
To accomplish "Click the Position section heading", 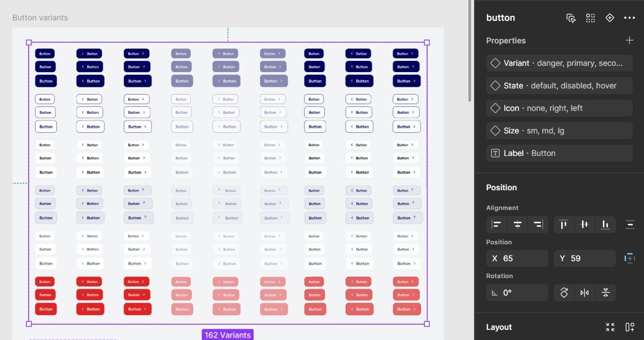I will [x=502, y=187].
